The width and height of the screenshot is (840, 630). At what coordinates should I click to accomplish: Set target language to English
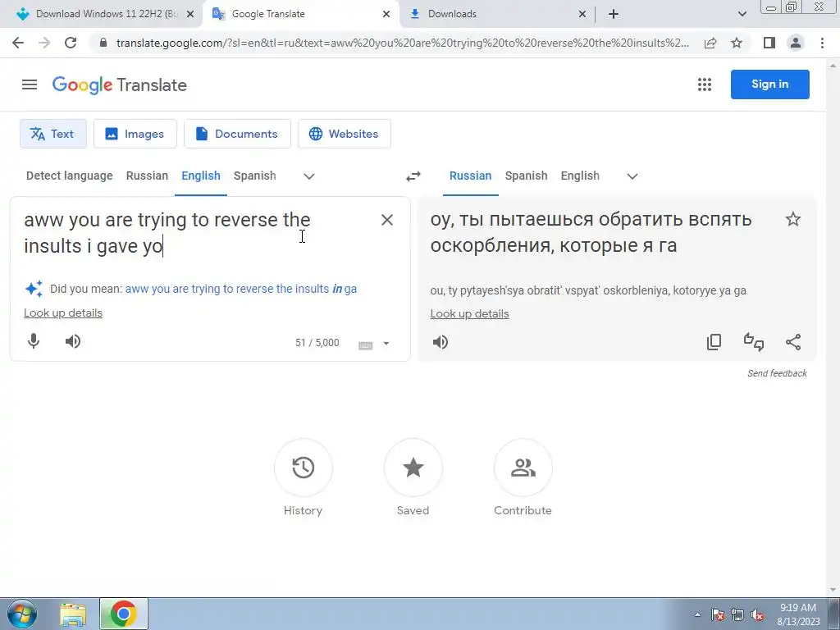[x=580, y=176]
